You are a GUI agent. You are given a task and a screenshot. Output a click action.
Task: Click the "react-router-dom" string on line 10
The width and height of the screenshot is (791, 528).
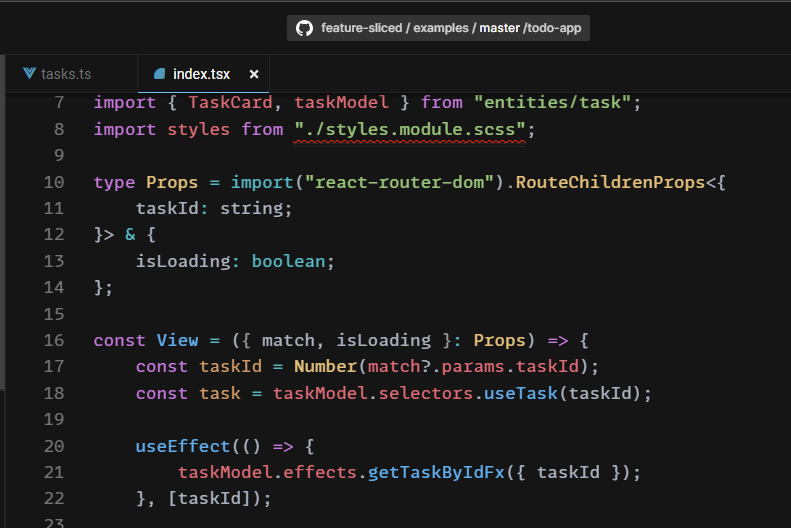tap(399, 182)
